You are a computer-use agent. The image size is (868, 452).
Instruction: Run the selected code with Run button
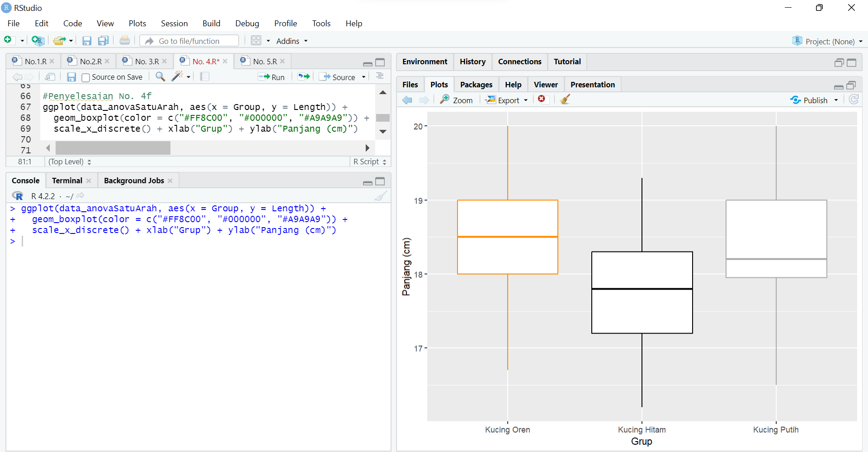[x=272, y=76]
